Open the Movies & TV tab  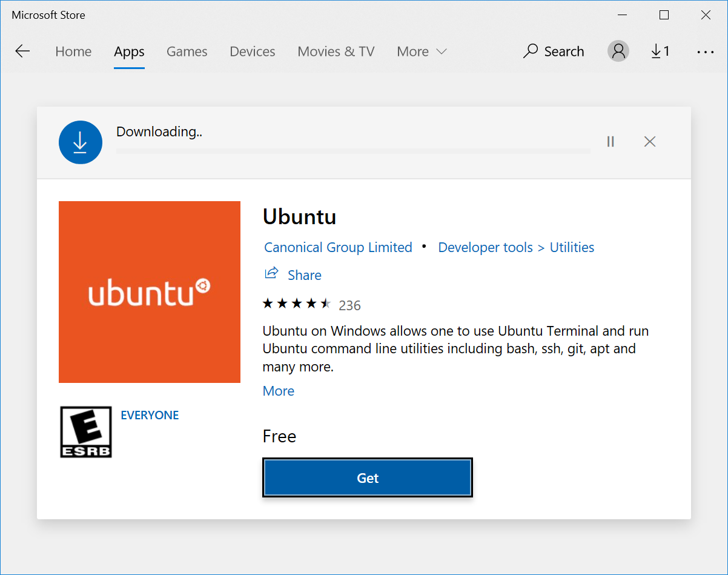click(x=336, y=52)
